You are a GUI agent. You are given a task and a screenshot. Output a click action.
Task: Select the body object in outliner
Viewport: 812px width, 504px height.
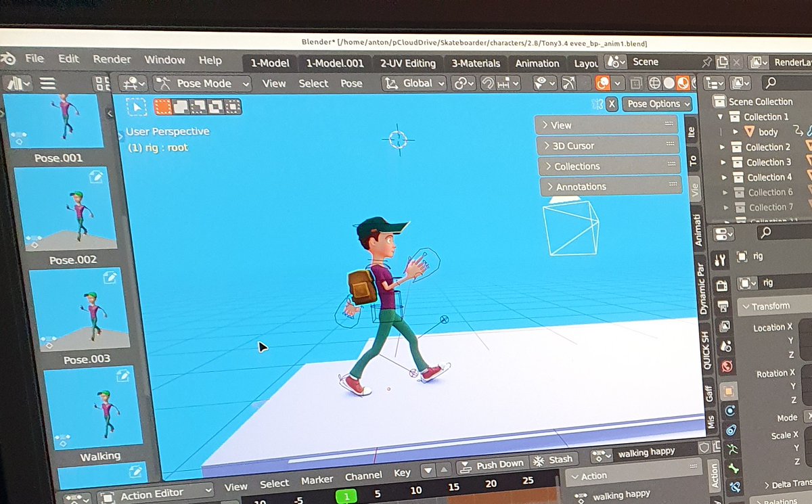click(x=768, y=132)
